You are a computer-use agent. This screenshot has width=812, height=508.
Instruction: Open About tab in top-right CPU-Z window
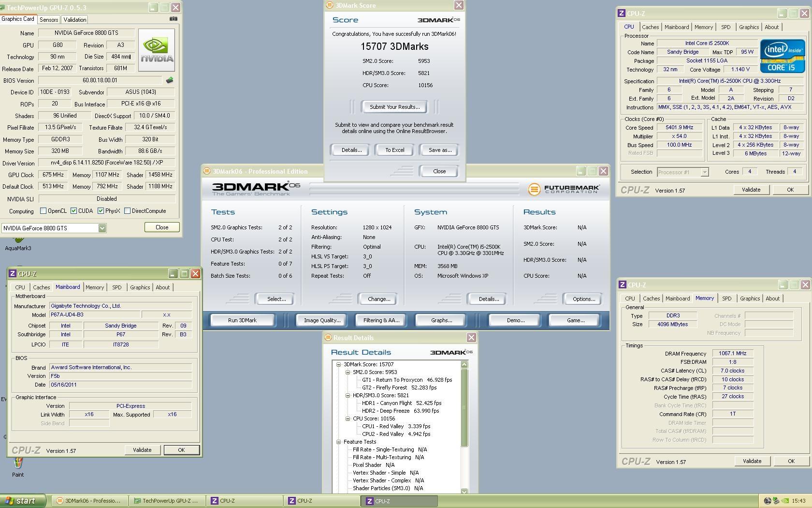click(771, 27)
